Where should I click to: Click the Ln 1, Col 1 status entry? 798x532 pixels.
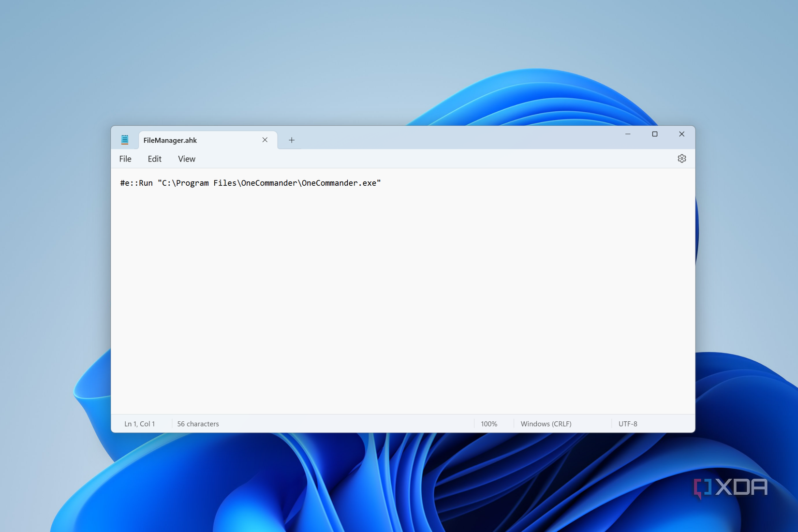click(140, 424)
